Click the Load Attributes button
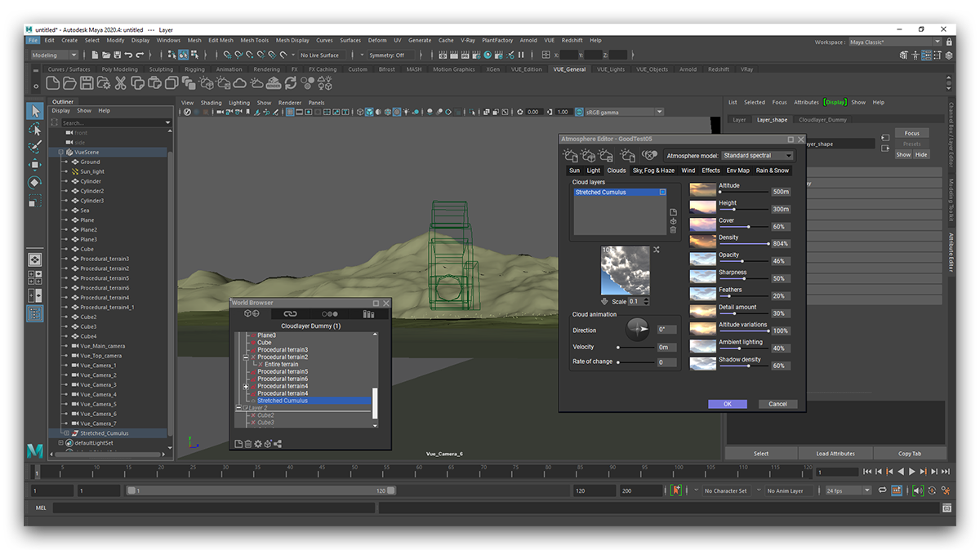980x550 pixels. click(835, 454)
